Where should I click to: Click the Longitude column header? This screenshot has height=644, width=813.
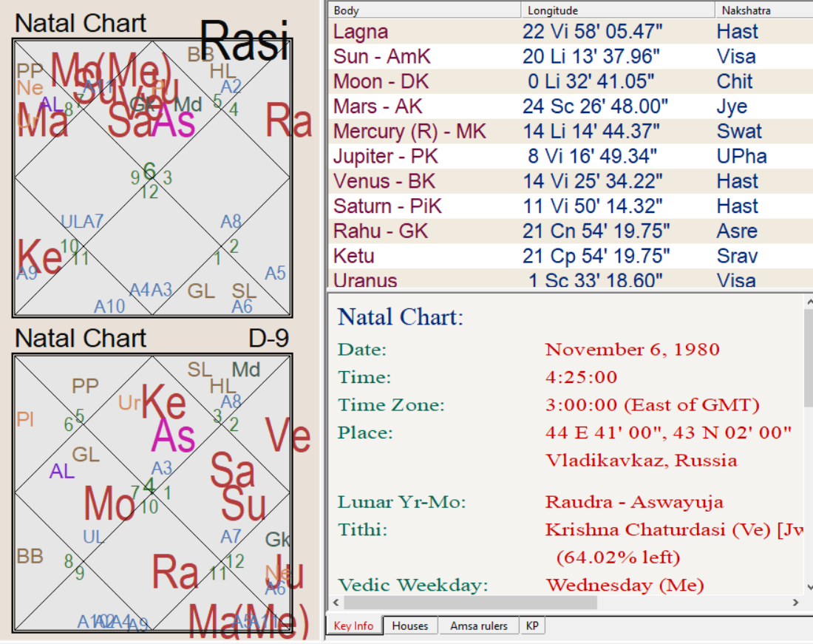(618, 10)
